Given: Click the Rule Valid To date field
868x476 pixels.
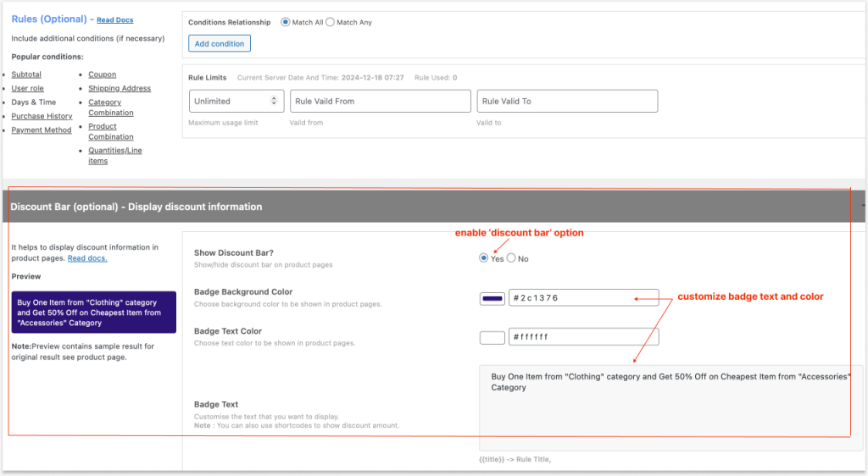Looking at the screenshot, I should coord(567,101).
